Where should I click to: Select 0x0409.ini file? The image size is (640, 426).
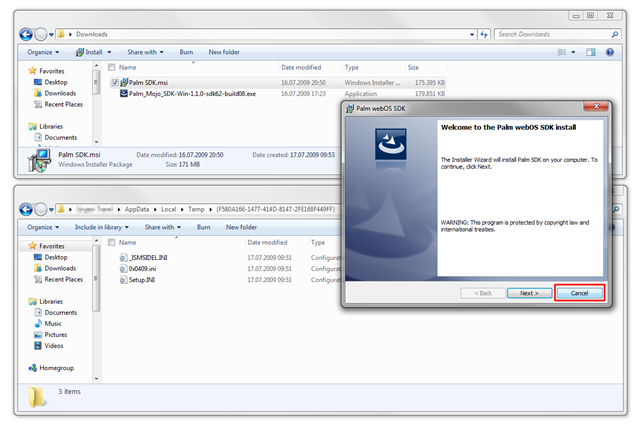[138, 269]
